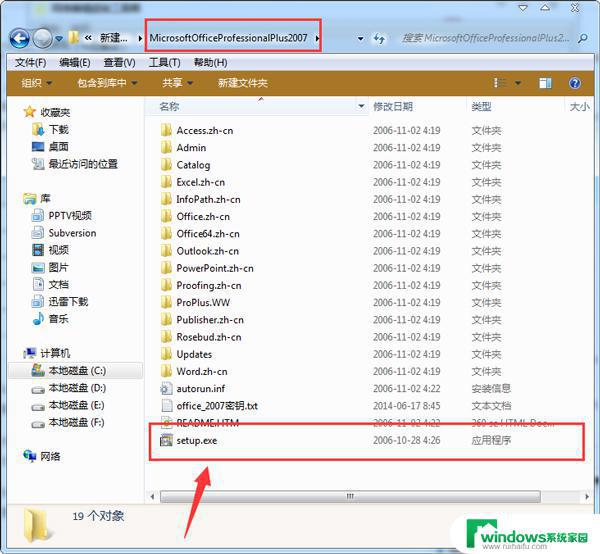Open the 包含到库中 dropdown
The width and height of the screenshot is (600, 554).
tap(107, 83)
